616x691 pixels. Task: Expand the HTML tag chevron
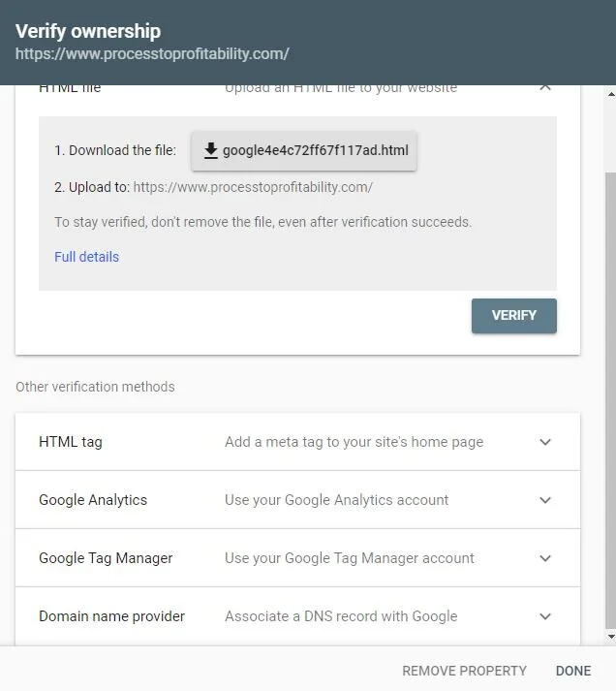[545, 442]
